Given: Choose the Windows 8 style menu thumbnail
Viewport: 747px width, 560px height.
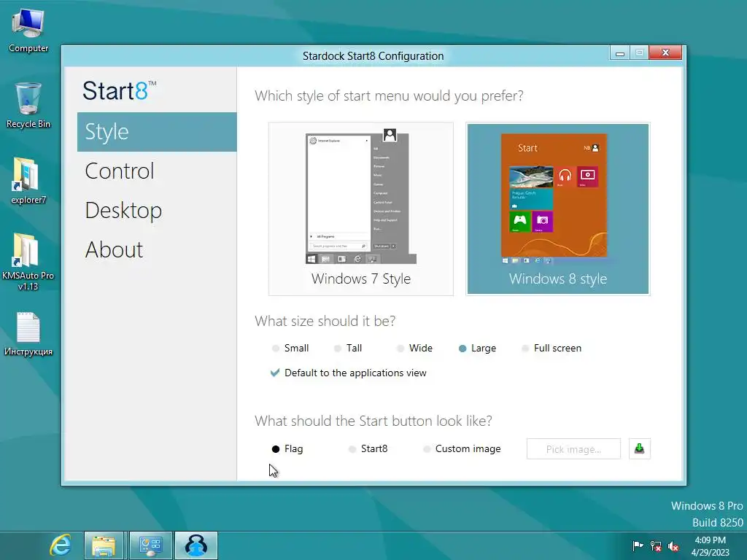Looking at the screenshot, I should pos(558,209).
